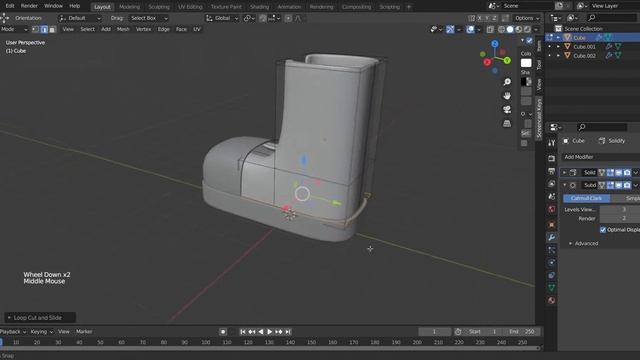Toggle Solidify modifier viewport display
This screenshot has height=360, width=640.
click(618, 173)
